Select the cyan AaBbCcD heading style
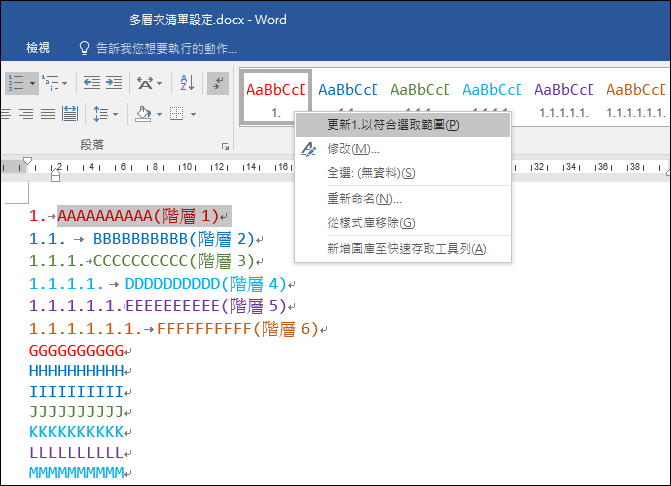 coord(492,90)
